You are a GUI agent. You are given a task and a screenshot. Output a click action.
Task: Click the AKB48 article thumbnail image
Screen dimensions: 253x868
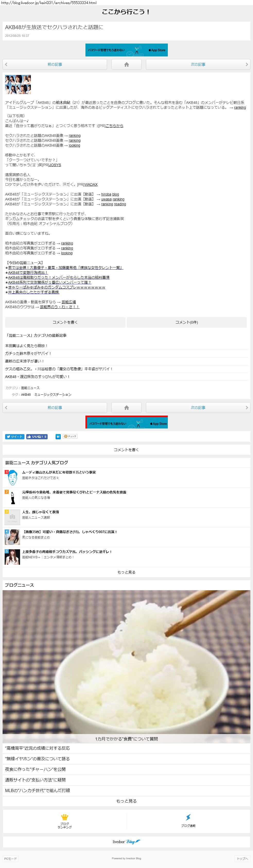tap(18, 84)
